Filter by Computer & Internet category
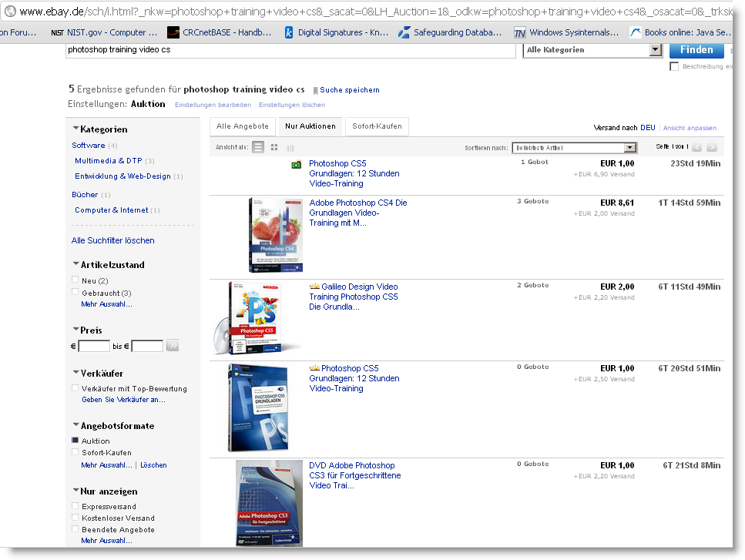Screen dimensions: 745x560 pyautogui.click(x=111, y=210)
